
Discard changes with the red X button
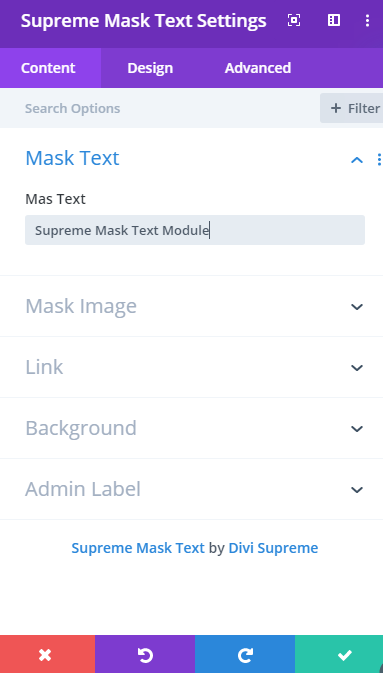point(47,654)
